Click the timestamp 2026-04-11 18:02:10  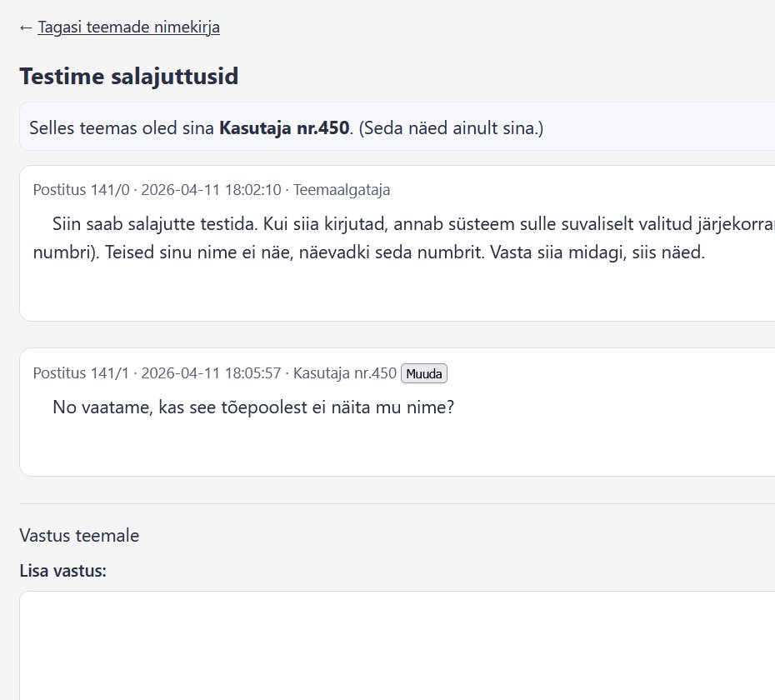tap(211, 190)
